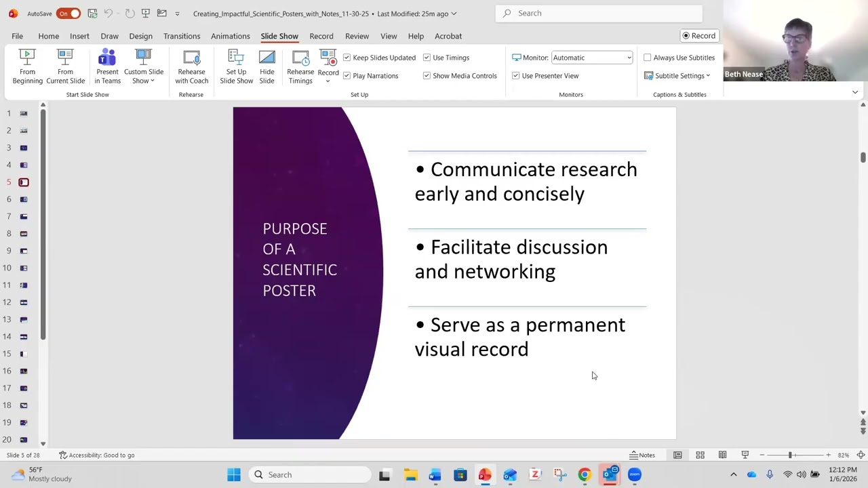Viewport: 868px width, 488px height.
Task: Start slideshow From Beginning
Action: 27,66
